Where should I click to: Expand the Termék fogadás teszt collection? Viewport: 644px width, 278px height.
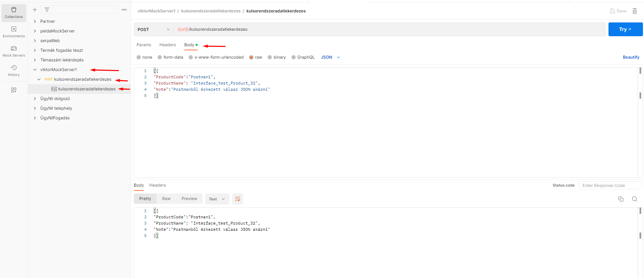[x=35, y=50]
